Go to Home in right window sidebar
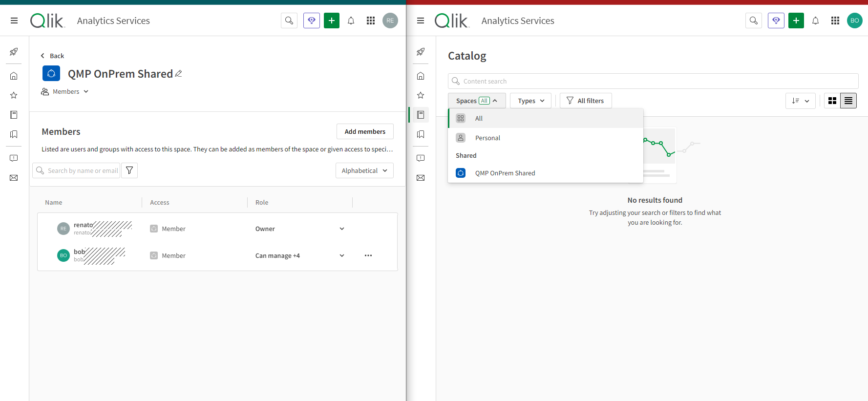The image size is (868, 401). click(421, 76)
